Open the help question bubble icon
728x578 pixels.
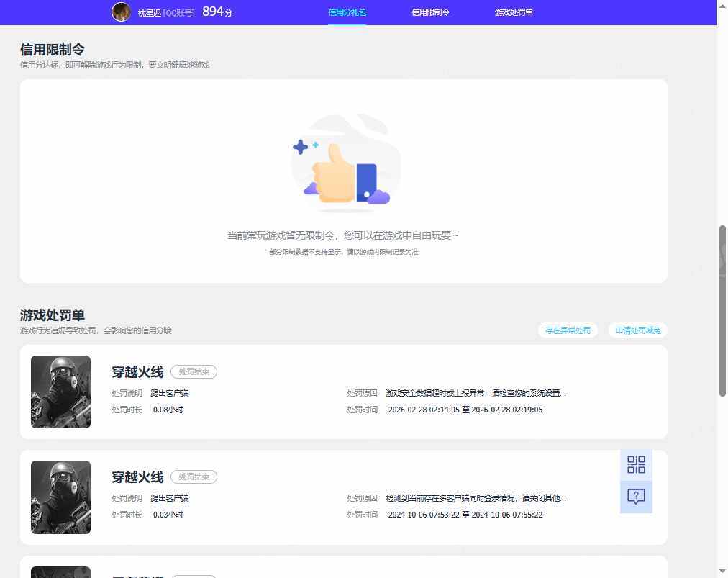[636, 497]
